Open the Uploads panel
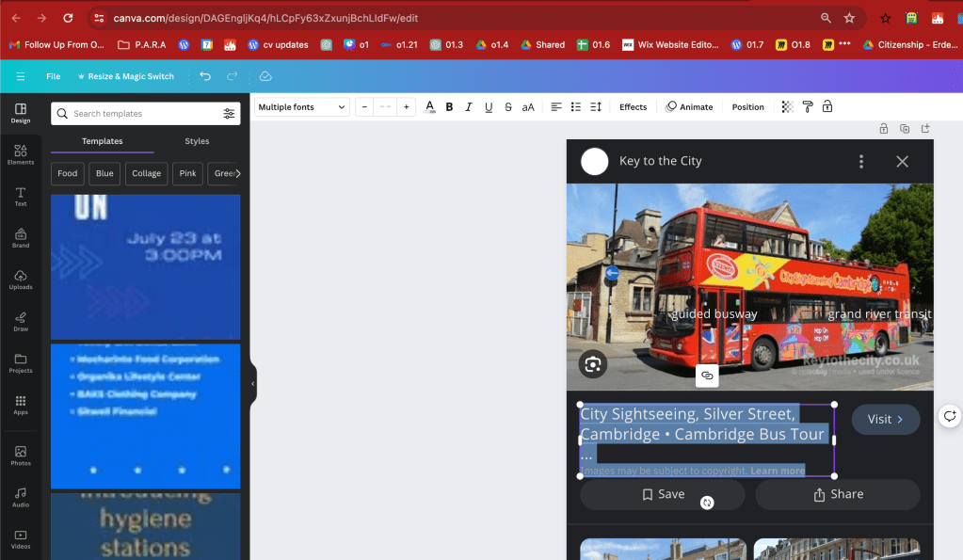Image resolution: width=963 pixels, height=560 pixels. pyautogui.click(x=21, y=280)
